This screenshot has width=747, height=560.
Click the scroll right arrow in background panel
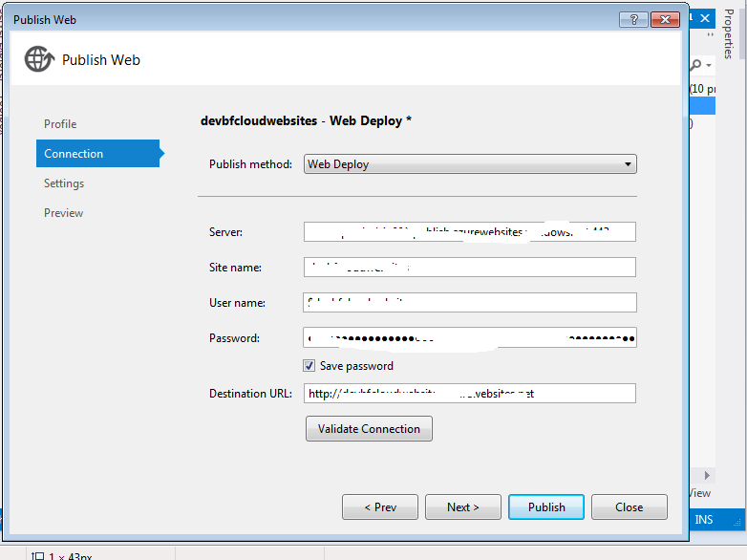pyautogui.click(x=707, y=475)
